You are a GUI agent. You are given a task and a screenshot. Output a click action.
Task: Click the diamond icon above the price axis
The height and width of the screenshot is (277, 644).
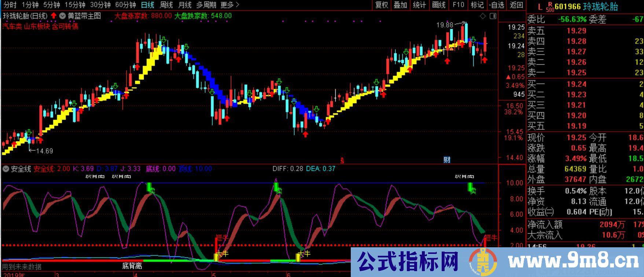[483, 16]
